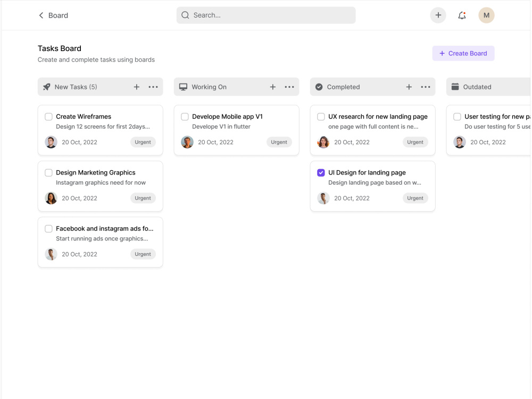Check the Design Marketing Graphics checkbox
The image size is (532, 399).
[48, 173]
